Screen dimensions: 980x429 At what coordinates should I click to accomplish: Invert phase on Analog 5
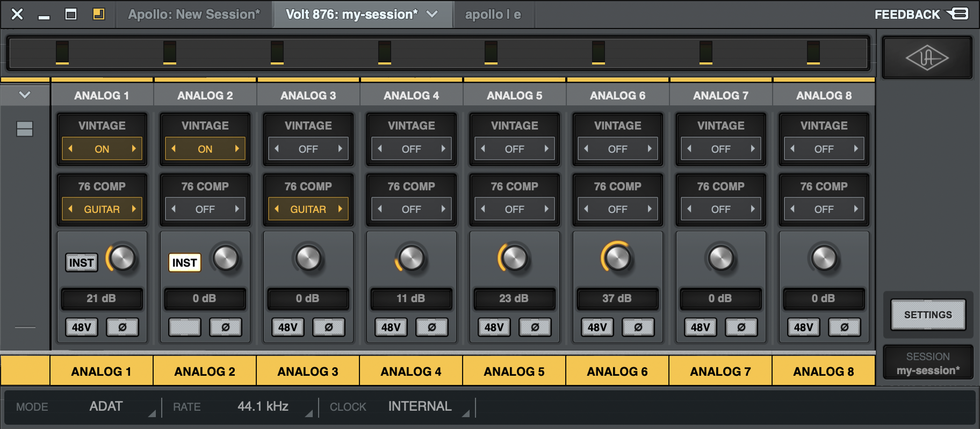(x=535, y=327)
